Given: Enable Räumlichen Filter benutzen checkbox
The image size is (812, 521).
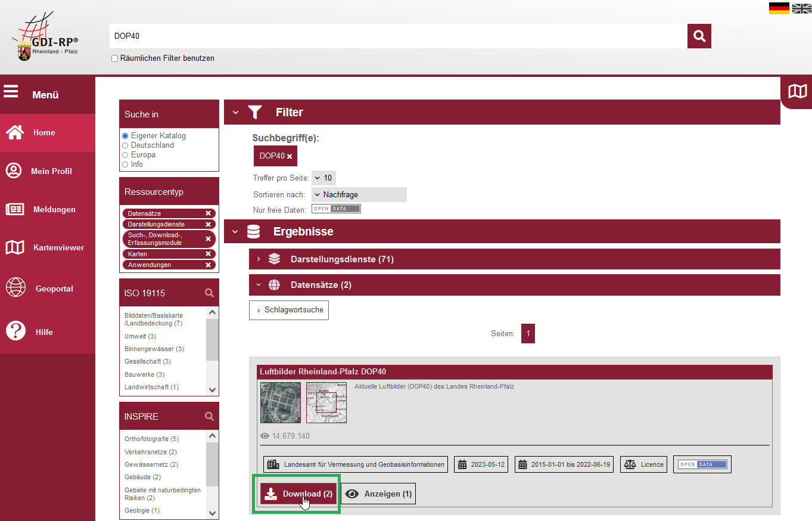Looking at the screenshot, I should pos(114,58).
